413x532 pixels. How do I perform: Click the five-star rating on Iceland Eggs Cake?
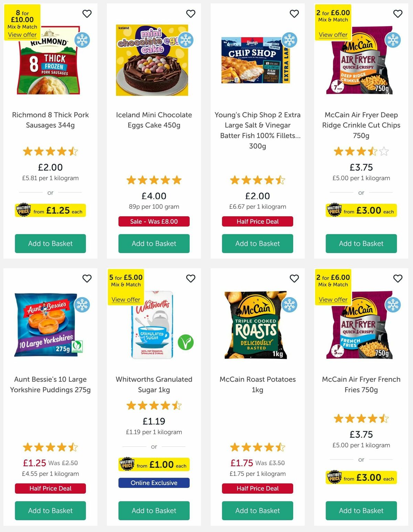(154, 180)
